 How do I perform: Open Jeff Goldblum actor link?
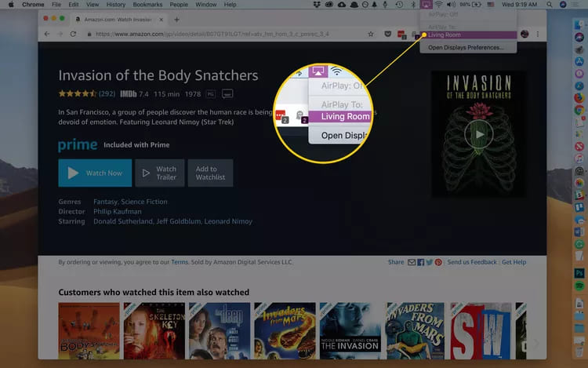(x=178, y=221)
